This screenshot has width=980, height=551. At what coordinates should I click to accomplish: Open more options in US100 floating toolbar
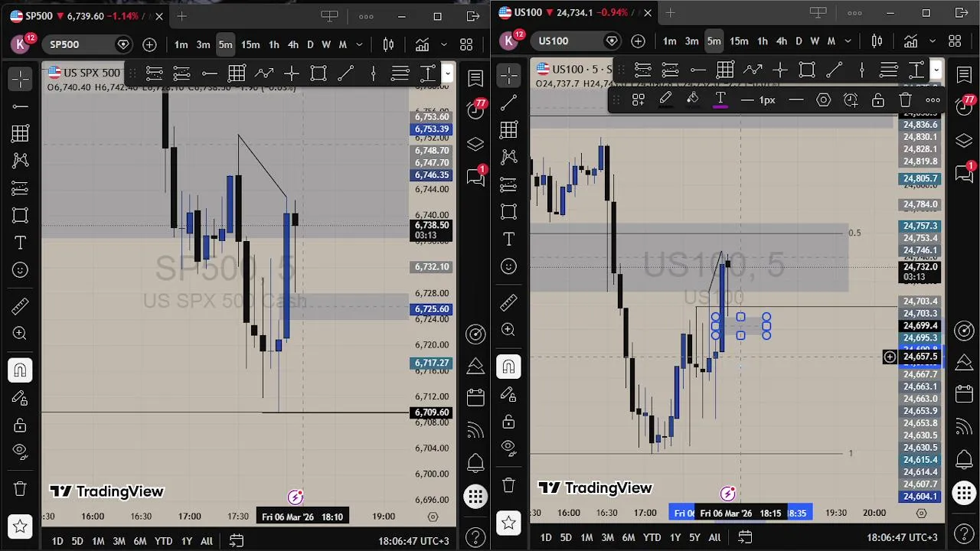pyautogui.click(x=933, y=99)
